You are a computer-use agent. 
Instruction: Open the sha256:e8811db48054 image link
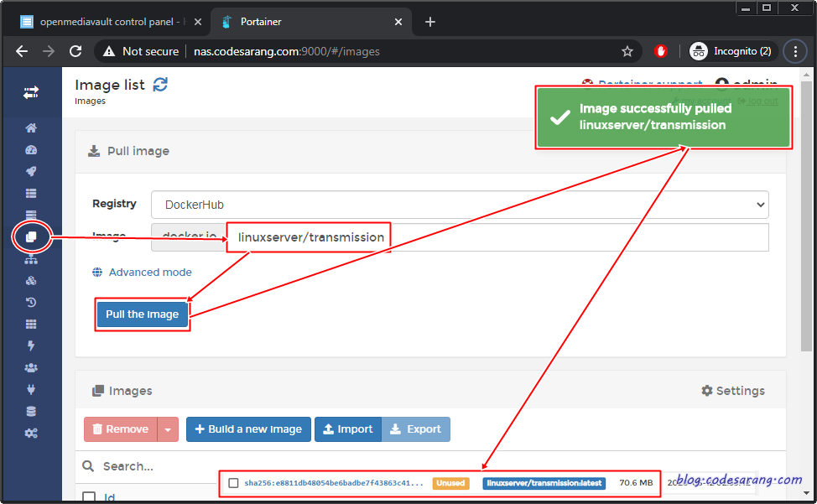(334, 483)
